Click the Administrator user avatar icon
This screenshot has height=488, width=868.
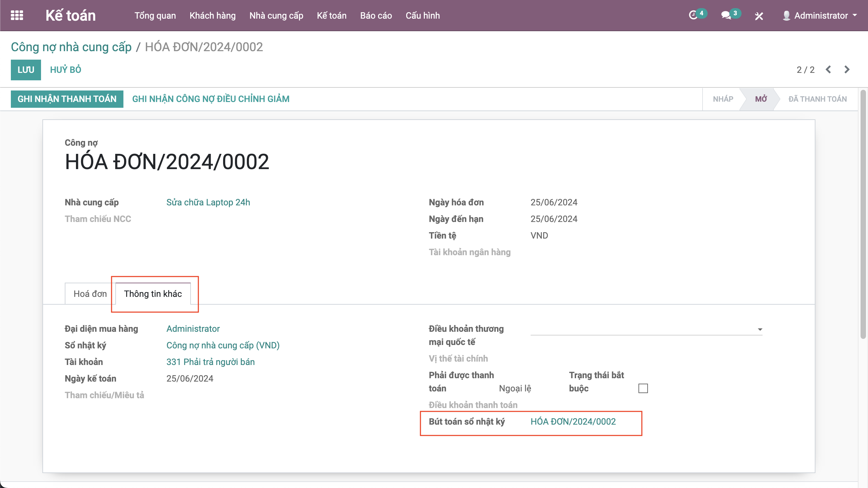(x=786, y=16)
